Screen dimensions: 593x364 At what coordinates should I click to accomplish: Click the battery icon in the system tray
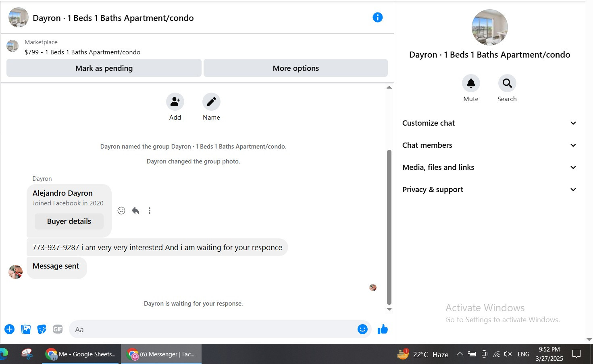[x=472, y=354]
